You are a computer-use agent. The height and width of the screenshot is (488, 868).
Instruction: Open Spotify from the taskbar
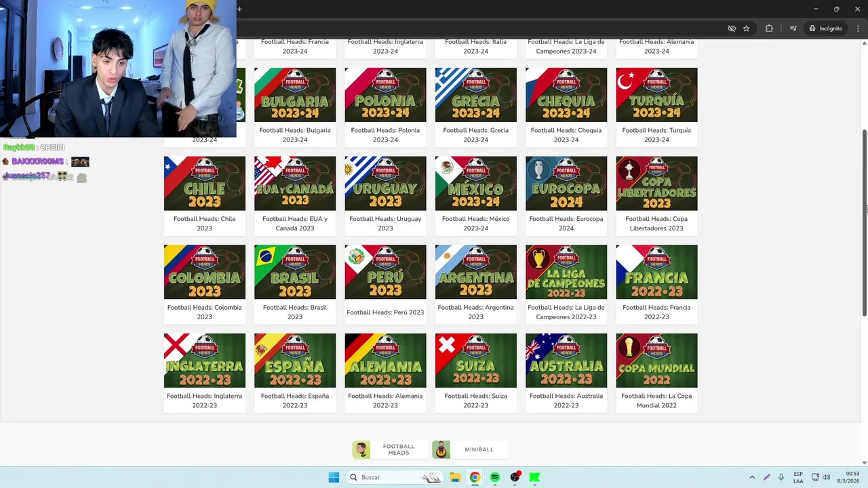click(x=495, y=477)
